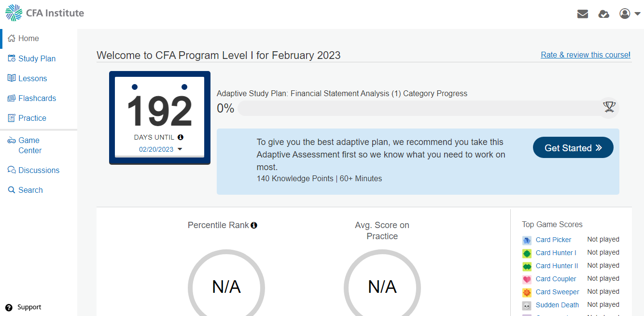Open the user profile avatar icon
Viewport: 644px width, 316px height.
625,14
